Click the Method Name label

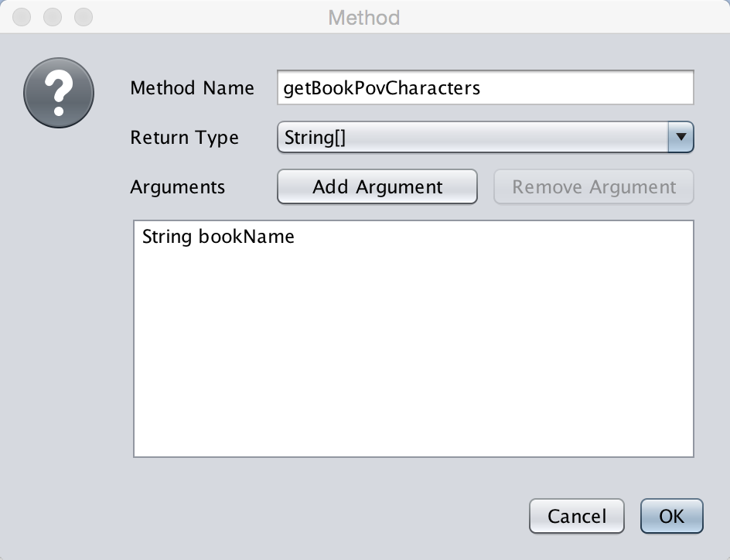tap(192, 88)
